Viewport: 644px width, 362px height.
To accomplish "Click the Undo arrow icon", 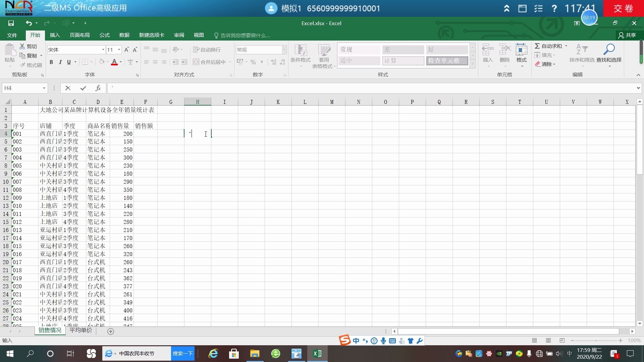I will (29, 23).
